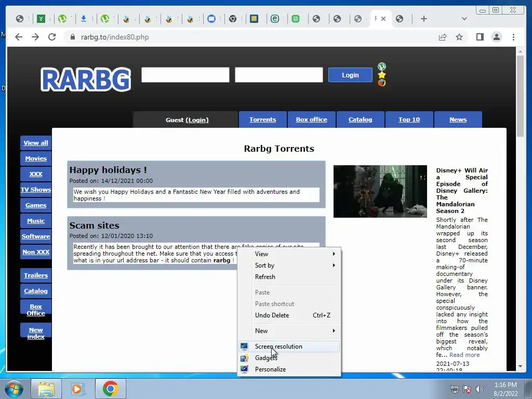532x399 pixels.
Task: Open the tab search chevron
Action: pyautogui.click(x=464, y=19)
